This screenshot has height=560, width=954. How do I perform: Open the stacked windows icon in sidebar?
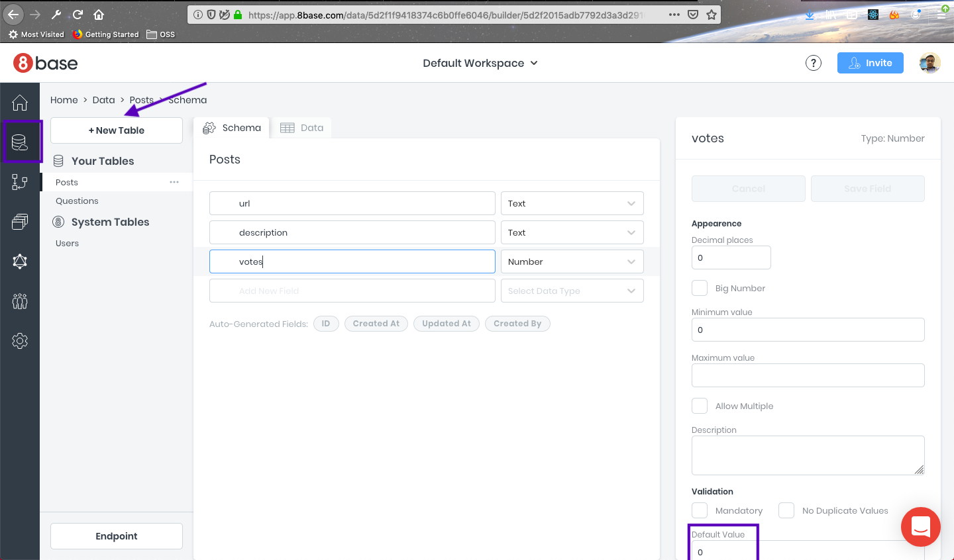pos(20,222)
